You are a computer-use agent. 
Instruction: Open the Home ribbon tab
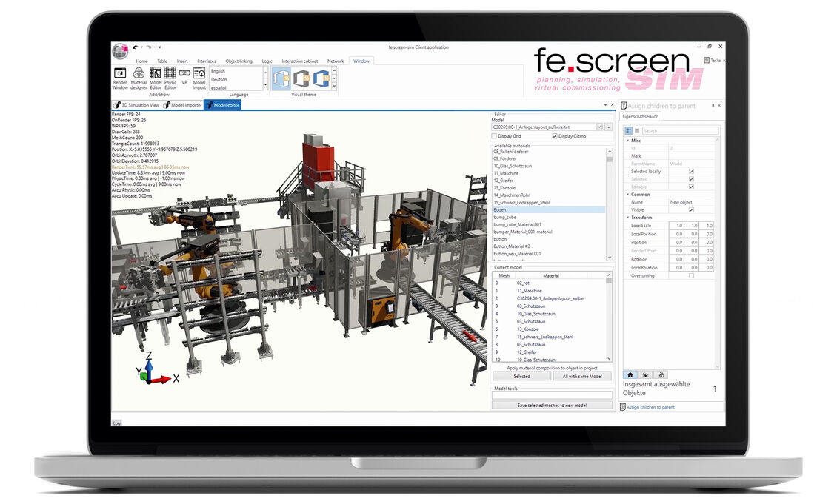pos(141,61)
